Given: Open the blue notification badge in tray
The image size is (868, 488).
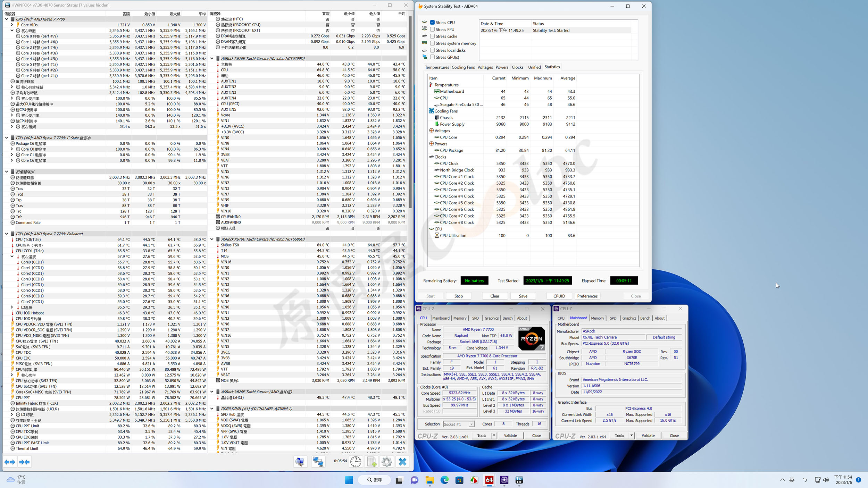Looking at the screenshot, I should pos(858,480).
